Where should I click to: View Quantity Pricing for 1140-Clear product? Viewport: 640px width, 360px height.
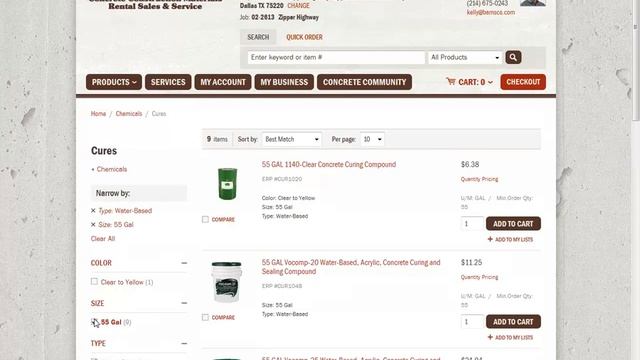(x=479, y=179)
